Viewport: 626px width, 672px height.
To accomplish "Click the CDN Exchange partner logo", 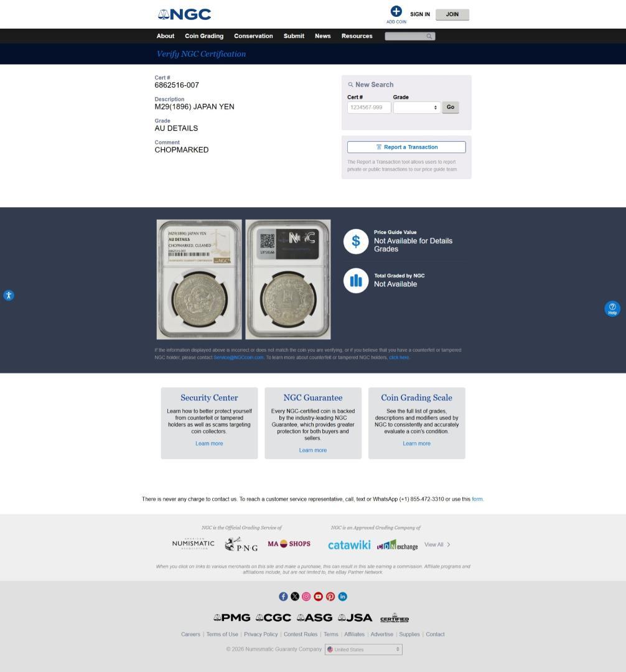I will (397, 545).
